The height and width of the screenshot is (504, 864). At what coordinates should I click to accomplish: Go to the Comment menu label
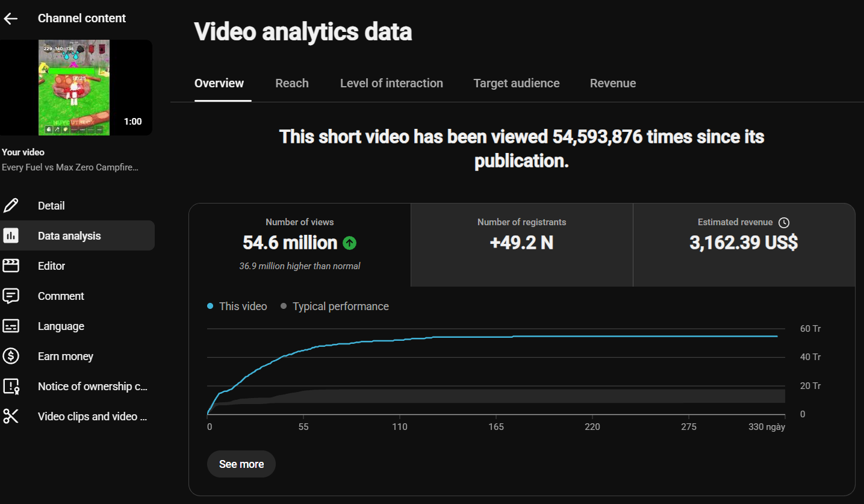[x=61, y=296]
